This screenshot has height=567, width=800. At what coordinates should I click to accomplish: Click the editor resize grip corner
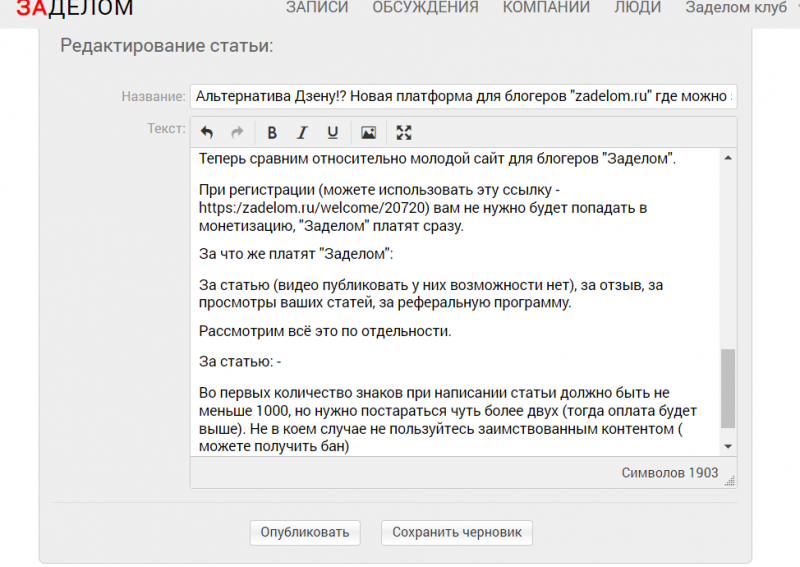[730, 481]
